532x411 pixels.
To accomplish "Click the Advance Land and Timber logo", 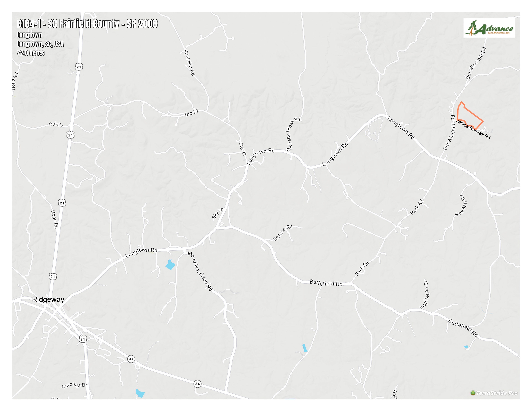I will pos(489,28).
